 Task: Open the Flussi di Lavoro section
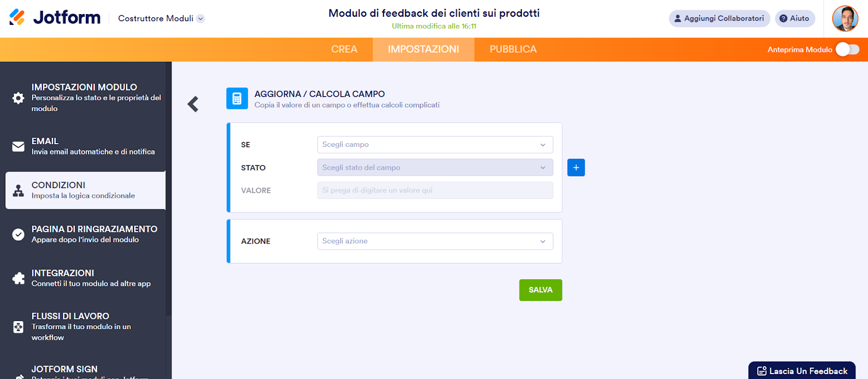85,326
